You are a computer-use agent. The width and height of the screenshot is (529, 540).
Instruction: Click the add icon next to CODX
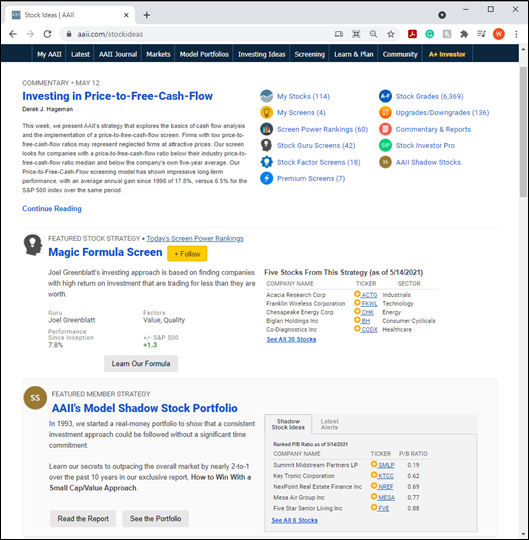pyautogui.click(x=357, y=329)
